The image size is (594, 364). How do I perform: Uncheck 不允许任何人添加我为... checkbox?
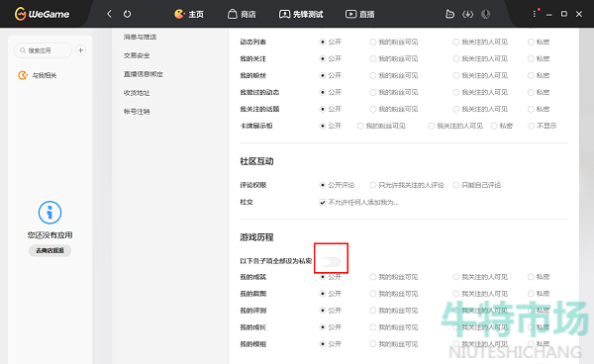323,203
